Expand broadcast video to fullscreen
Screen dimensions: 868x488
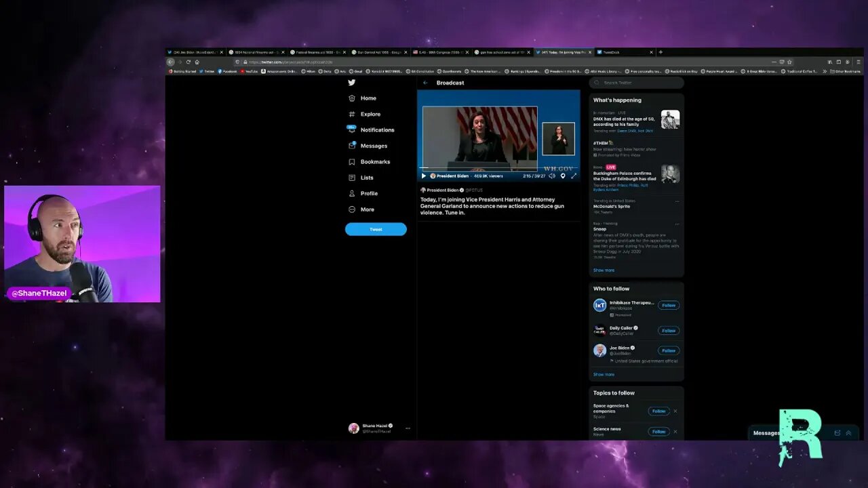pos(574,176)
